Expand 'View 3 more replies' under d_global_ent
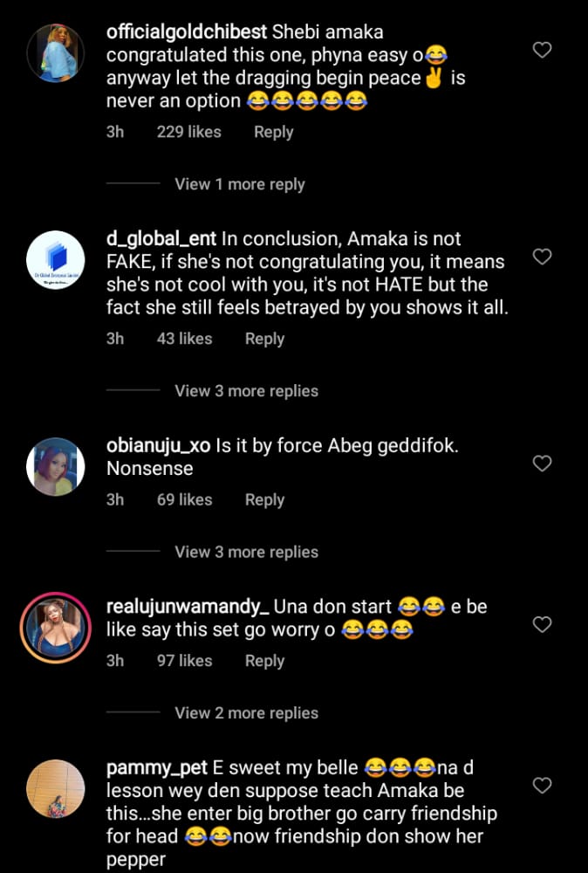Viewport: 588px width, 873px height. [246, 391]
